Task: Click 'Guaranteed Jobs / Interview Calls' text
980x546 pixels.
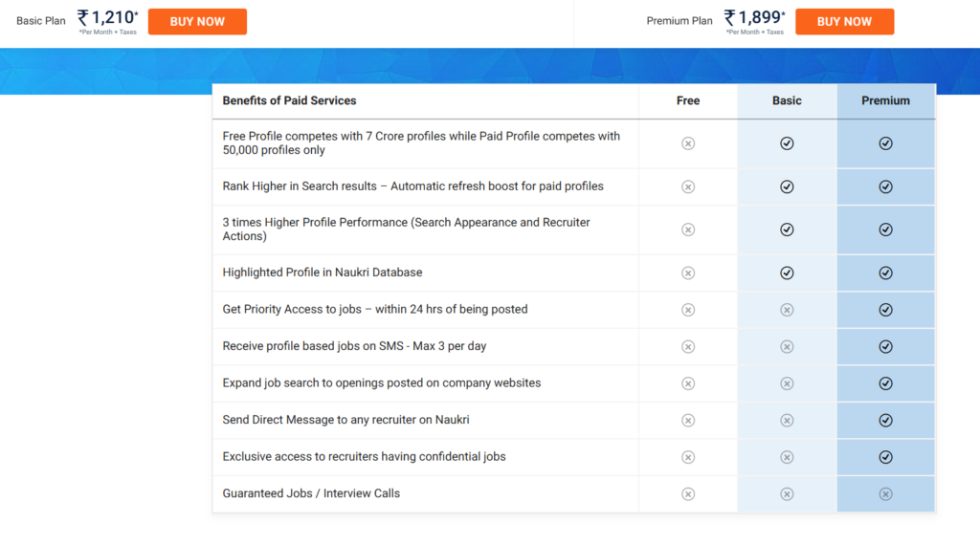Action: click(311, 493)
